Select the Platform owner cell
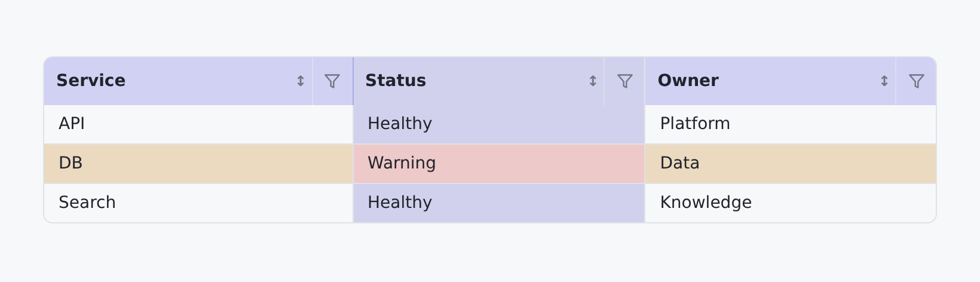The image size is (980, 282). 791,124
